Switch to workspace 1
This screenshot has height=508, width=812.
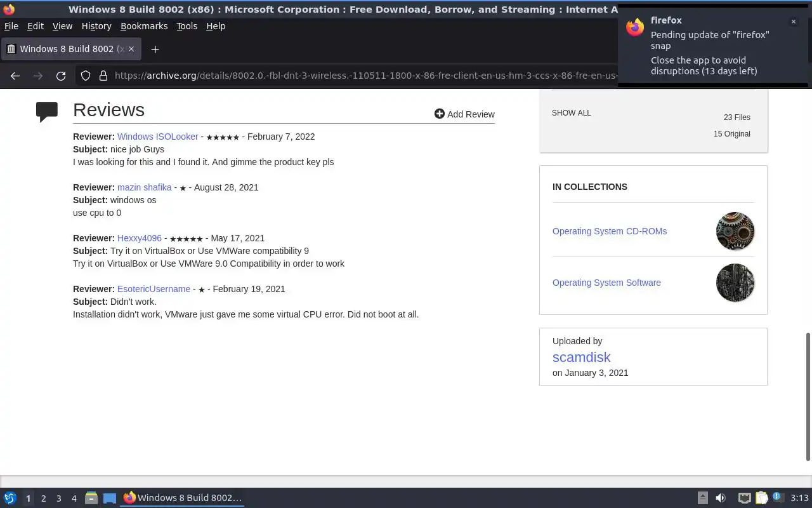point(28,498)
